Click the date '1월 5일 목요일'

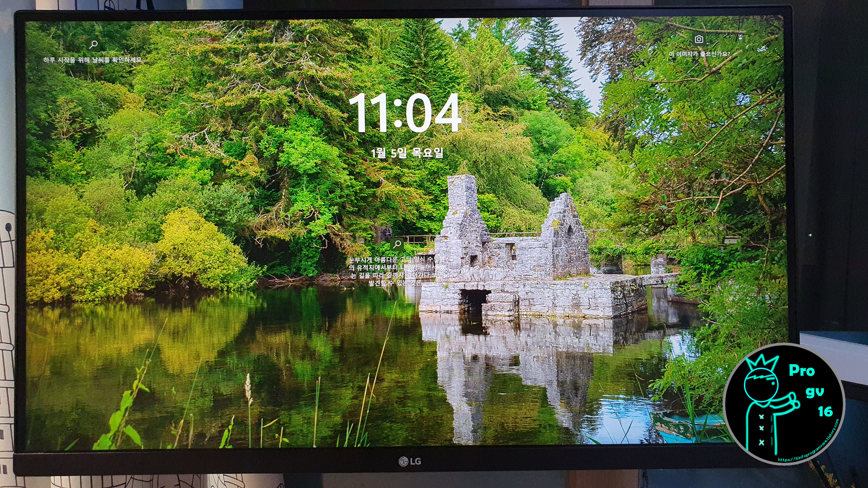(407, 153)
